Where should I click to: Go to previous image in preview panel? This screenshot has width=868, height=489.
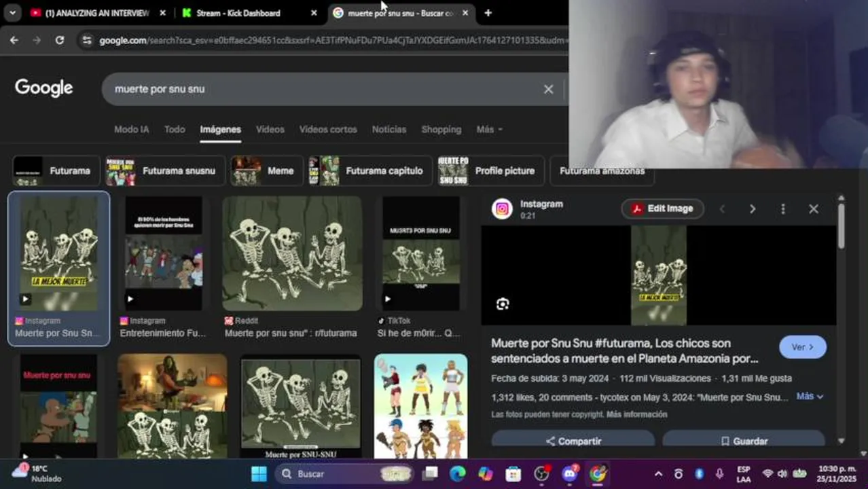(x=722, y=209)
